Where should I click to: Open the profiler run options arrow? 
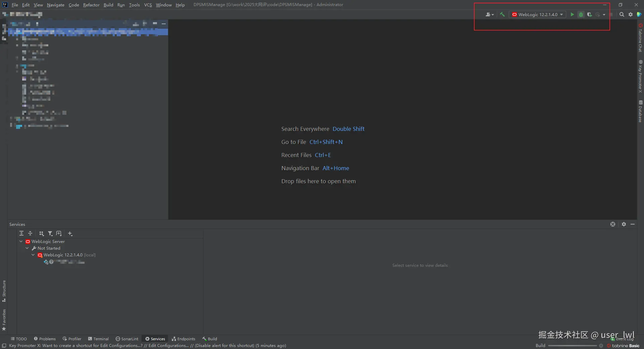pos(604,14)
